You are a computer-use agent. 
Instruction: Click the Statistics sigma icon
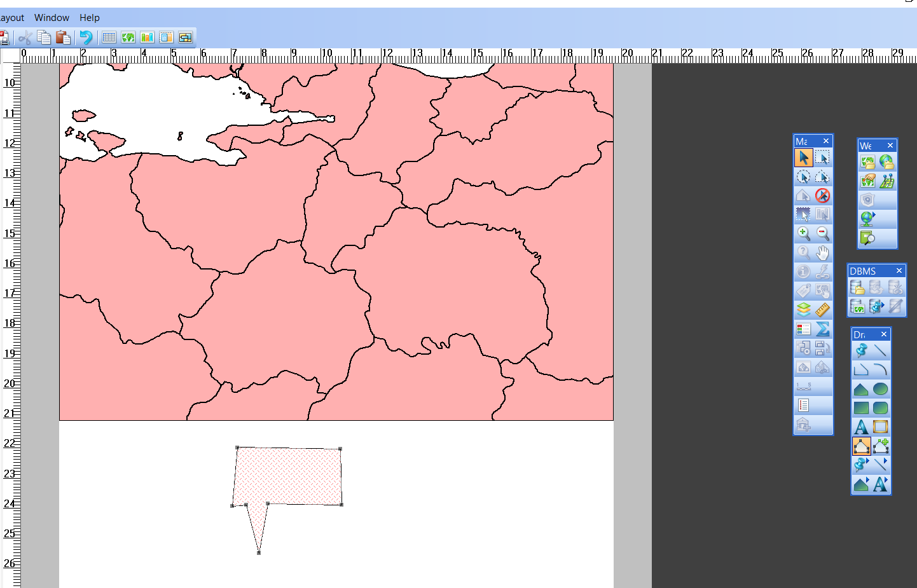pos(823,329)
